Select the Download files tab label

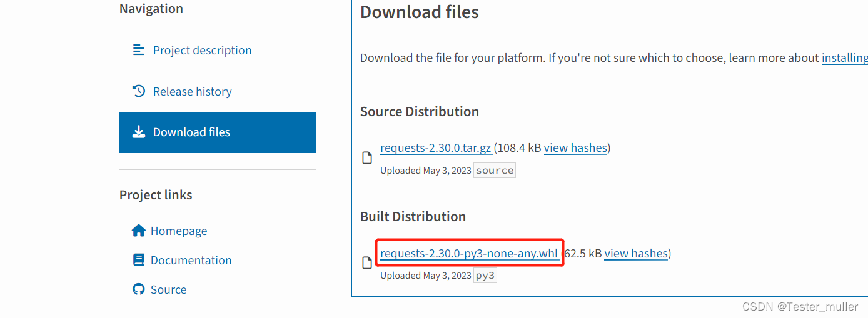[x=191, y=132]
